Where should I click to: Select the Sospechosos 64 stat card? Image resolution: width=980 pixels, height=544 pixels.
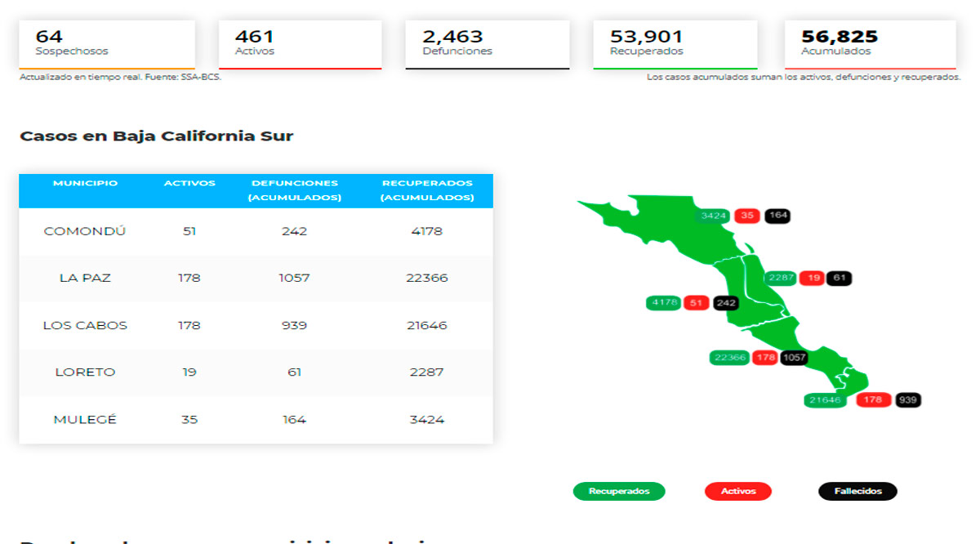coord(107,44)
